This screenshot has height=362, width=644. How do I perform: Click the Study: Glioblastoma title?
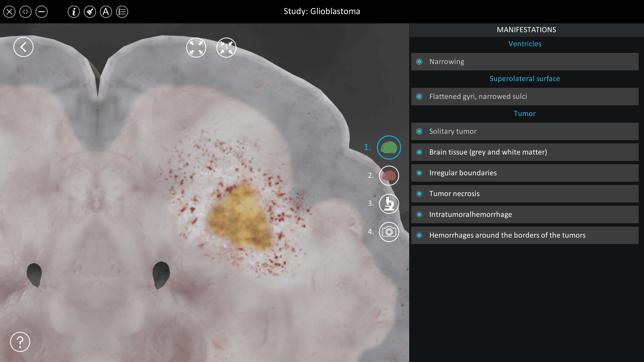coord(322,11)
